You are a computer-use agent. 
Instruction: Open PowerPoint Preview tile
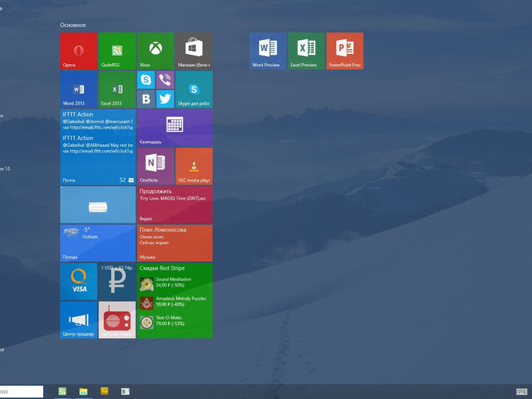(x=345, y=51)
